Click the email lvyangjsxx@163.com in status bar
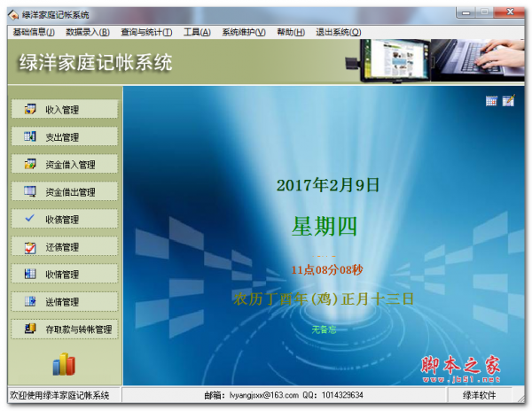Screen dimensions: 532x411 pos(264,395)
